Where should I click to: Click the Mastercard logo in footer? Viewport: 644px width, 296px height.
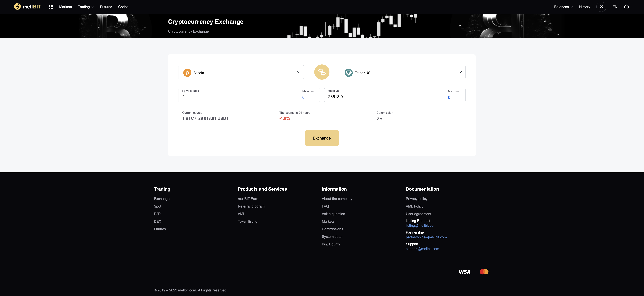(x=484, y=271)
